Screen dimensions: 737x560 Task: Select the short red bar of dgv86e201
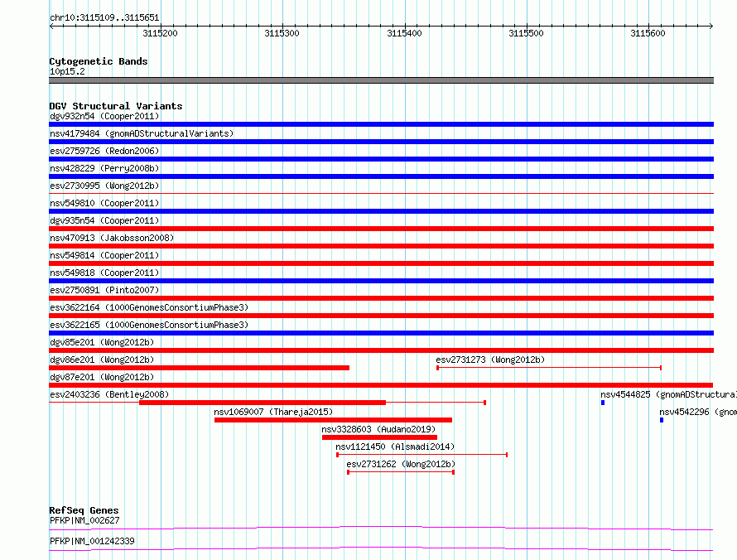click(x=200, y=368)
